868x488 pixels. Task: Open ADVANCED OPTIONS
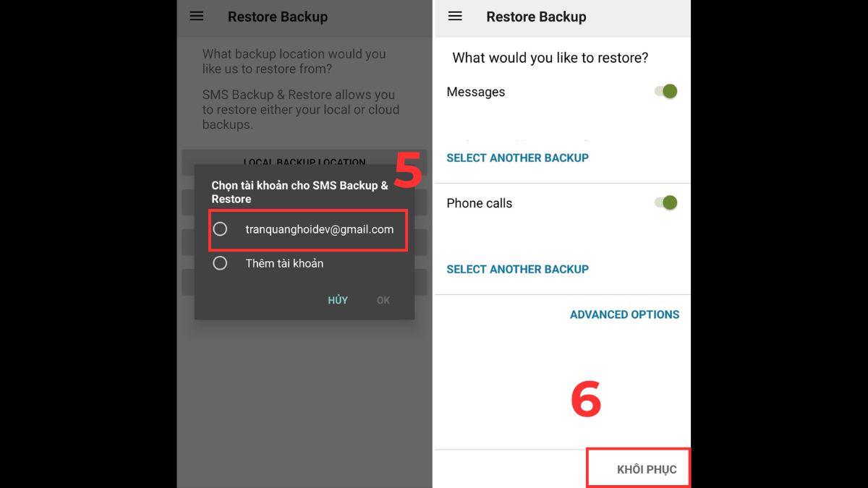625,314
